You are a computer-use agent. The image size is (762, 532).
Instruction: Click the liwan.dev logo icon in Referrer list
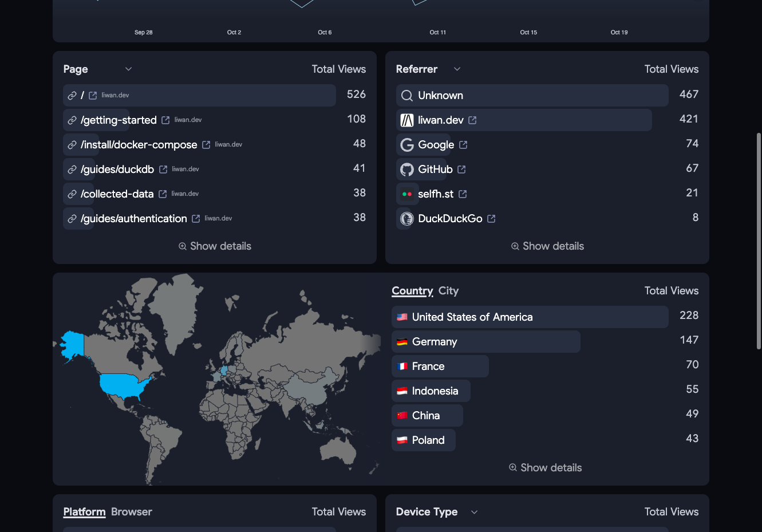point(407,120)
